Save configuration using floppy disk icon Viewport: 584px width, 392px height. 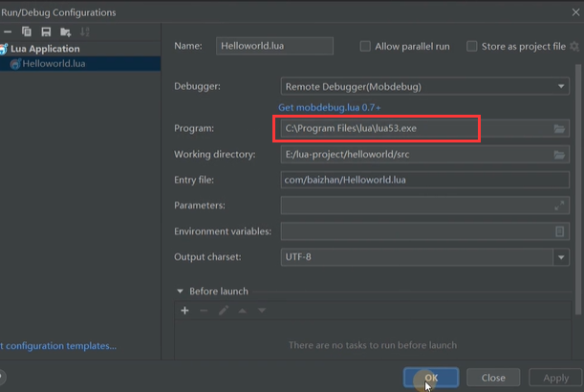[x=46, y=33]
